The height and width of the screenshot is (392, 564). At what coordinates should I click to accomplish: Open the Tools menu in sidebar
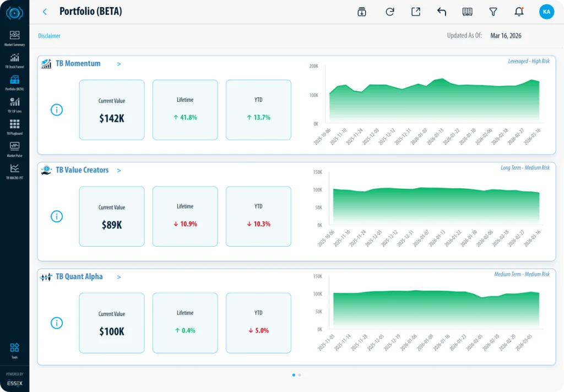click(x=14, y=350)
